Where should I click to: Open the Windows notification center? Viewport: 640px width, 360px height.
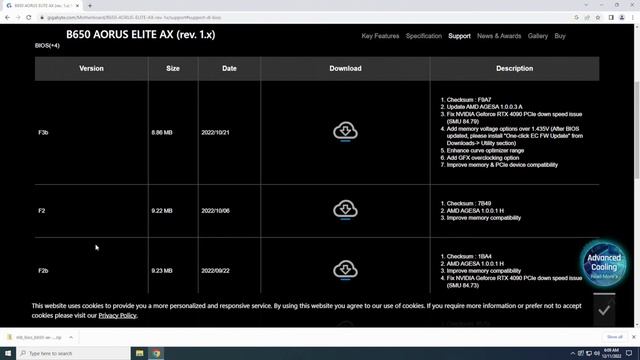click(x=629, y=353)
